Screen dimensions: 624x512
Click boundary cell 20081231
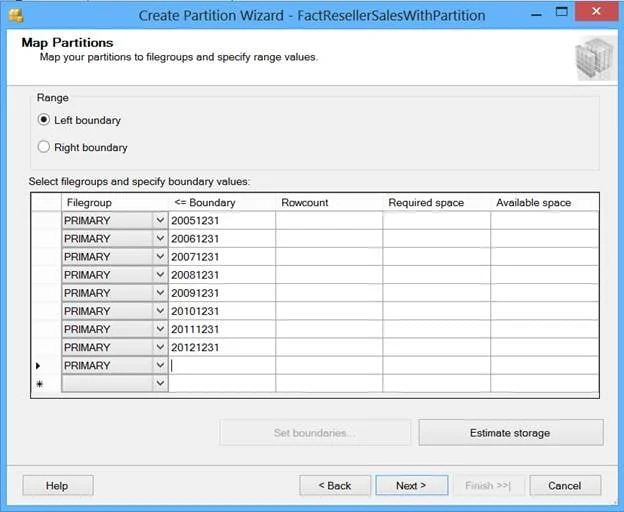[222, 275]
